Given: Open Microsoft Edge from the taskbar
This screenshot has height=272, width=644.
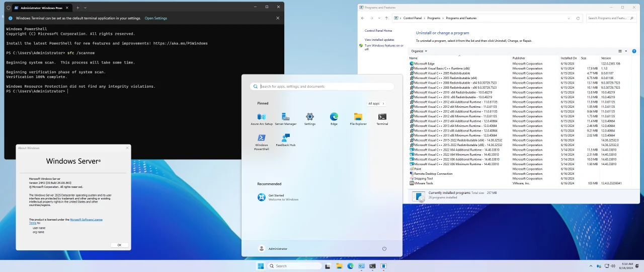Looking at the screenshot, I should 350,266.
